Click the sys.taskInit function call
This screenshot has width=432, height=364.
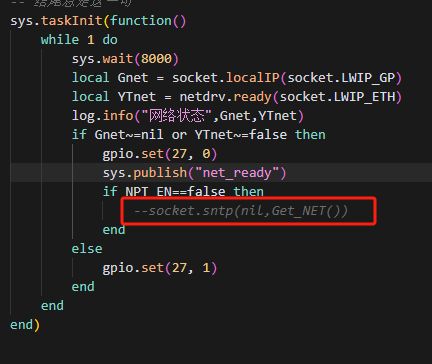(56, 21)
